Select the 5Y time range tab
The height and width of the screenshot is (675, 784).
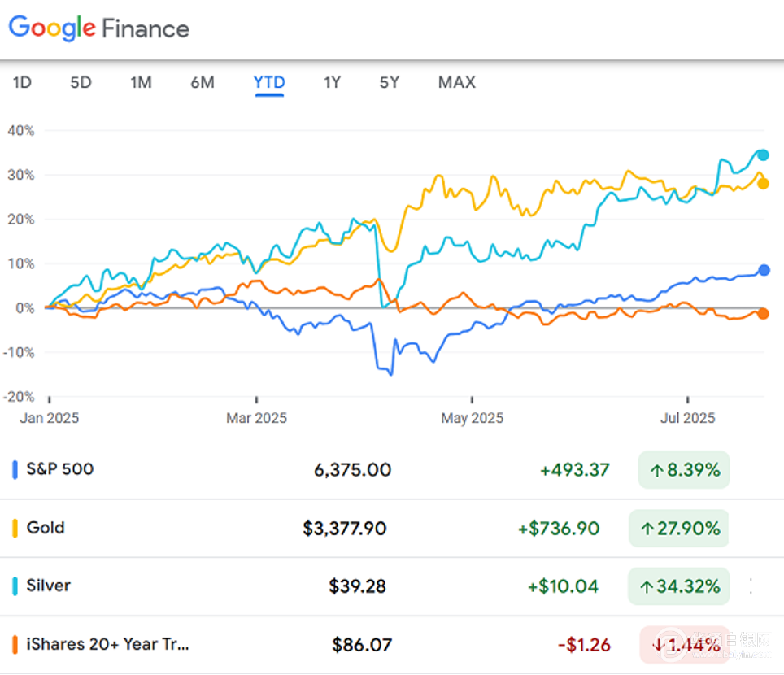click(x=390, y=82)
